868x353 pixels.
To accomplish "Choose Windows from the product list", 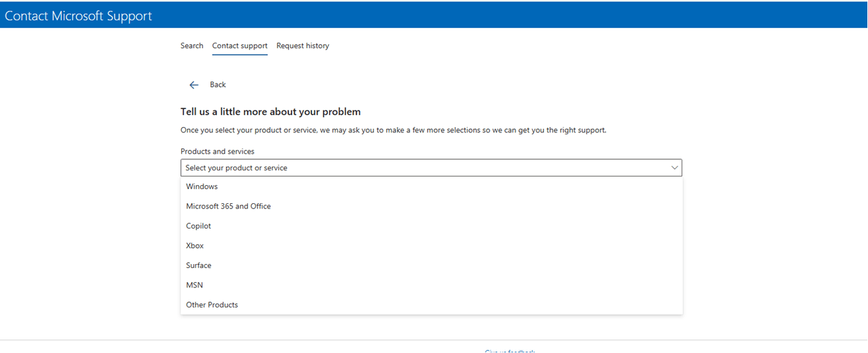I will tap(432, 187).
